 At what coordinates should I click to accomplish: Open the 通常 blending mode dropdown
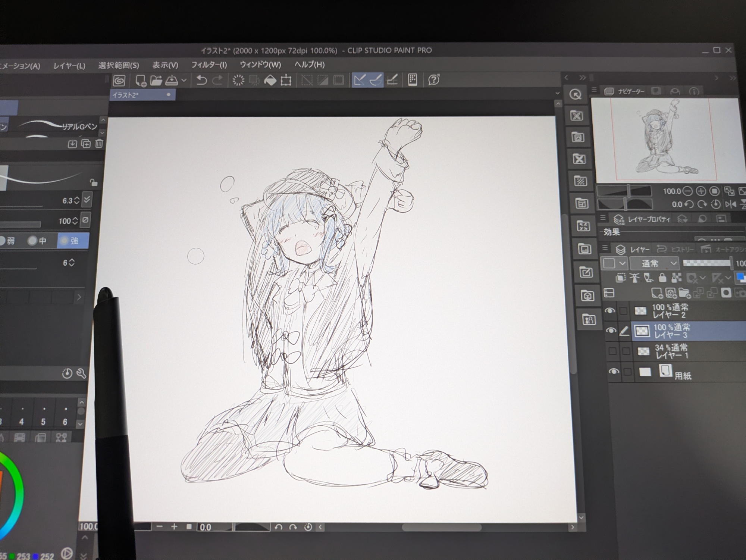coord(655,263)
